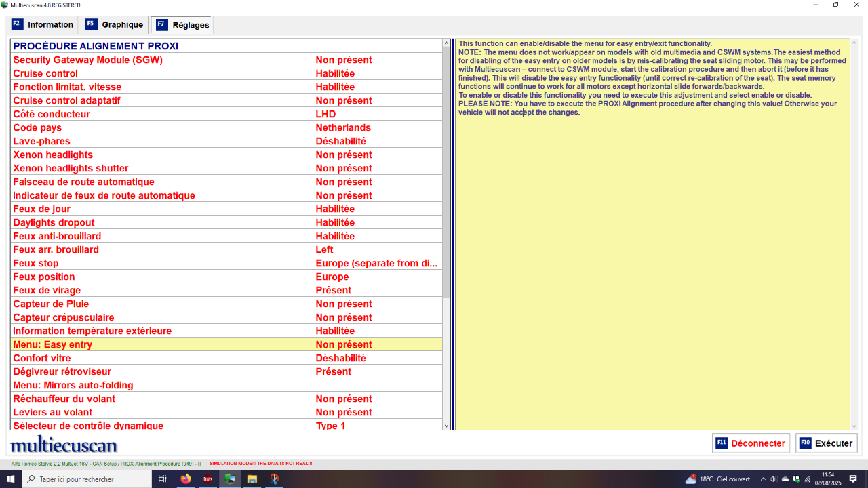Image resolution: width=868 pixels, height=488 pixels.
Task: Select the Security Gateway Module (SGW) row
Action: pos(226,60)
